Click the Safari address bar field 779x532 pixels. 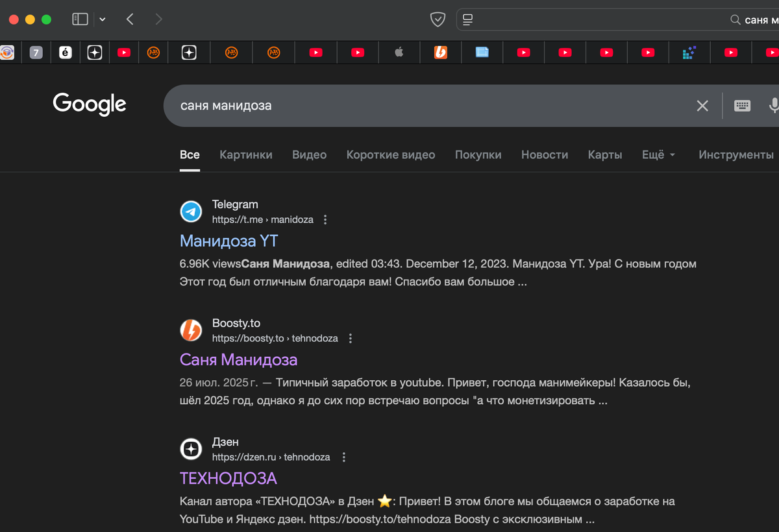(x=617, y=19)
